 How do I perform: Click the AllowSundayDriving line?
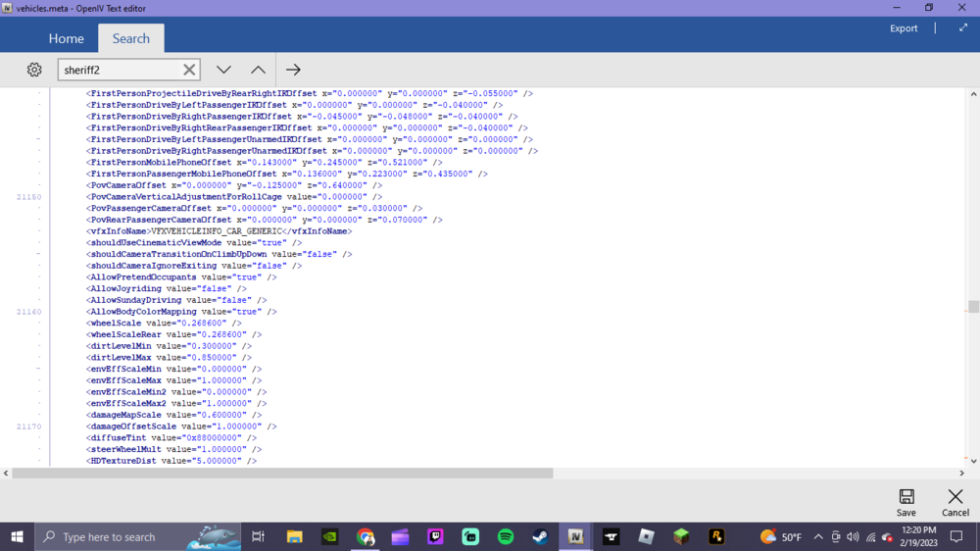tap(176, 300)
